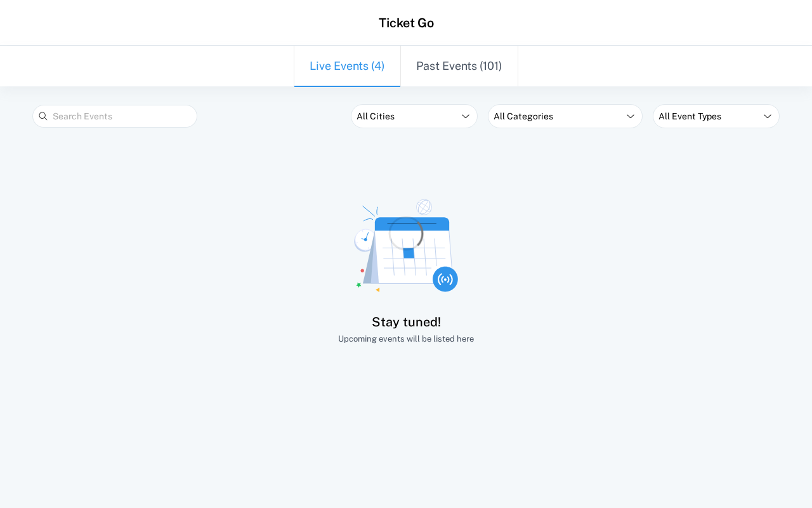812x508 pixels.
Task: Click the chevron arrow in All Categories
Action: (x=631, y=116)
